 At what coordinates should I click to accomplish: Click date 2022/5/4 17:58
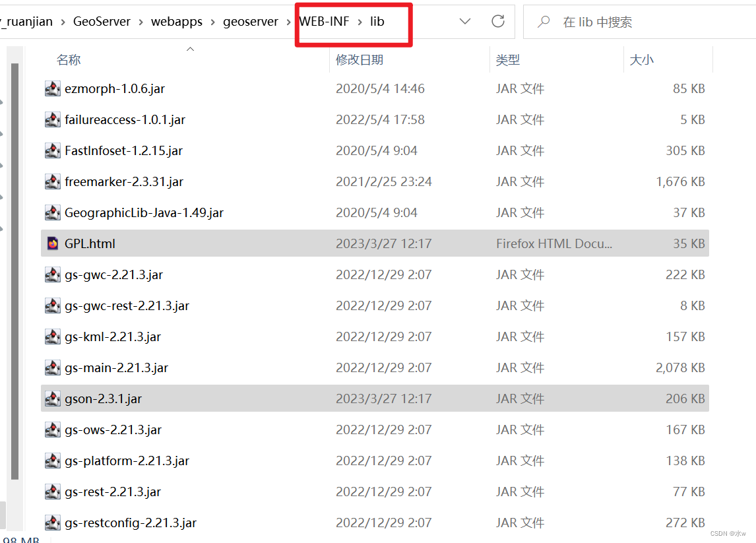pyautogui.click(x=380, y=119)
